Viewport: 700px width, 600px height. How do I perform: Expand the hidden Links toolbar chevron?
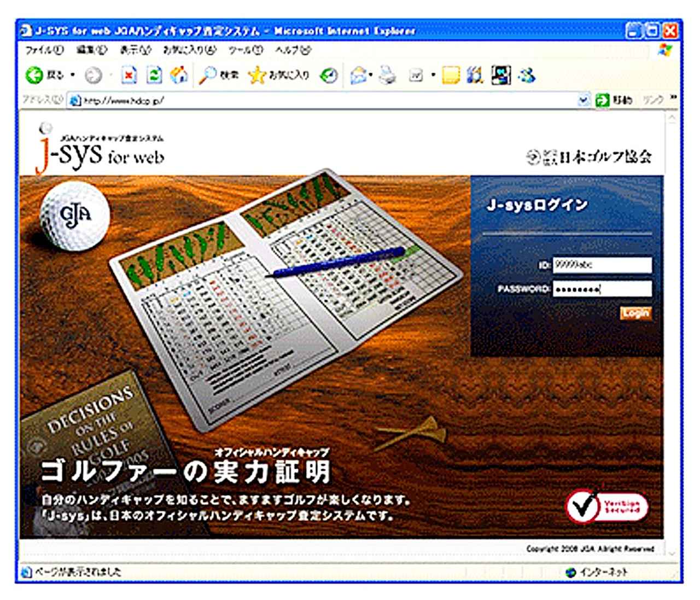coord(673,98)
